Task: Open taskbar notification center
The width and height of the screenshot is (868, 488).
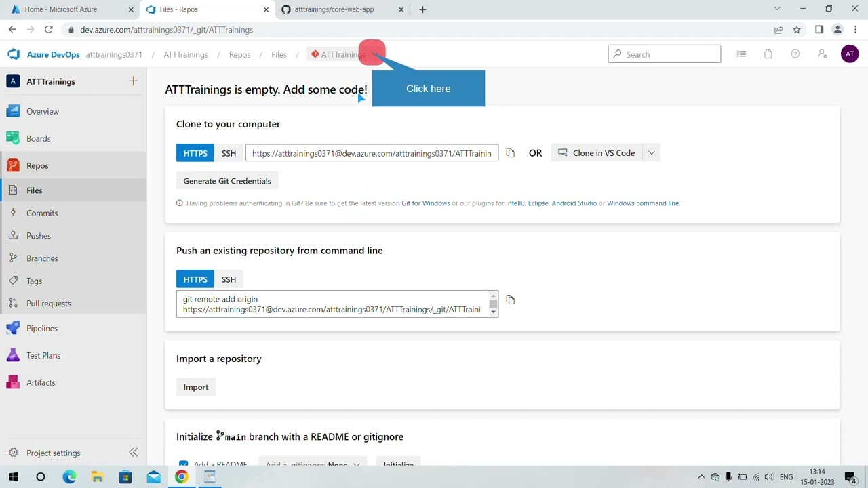Action: [850, 477]
